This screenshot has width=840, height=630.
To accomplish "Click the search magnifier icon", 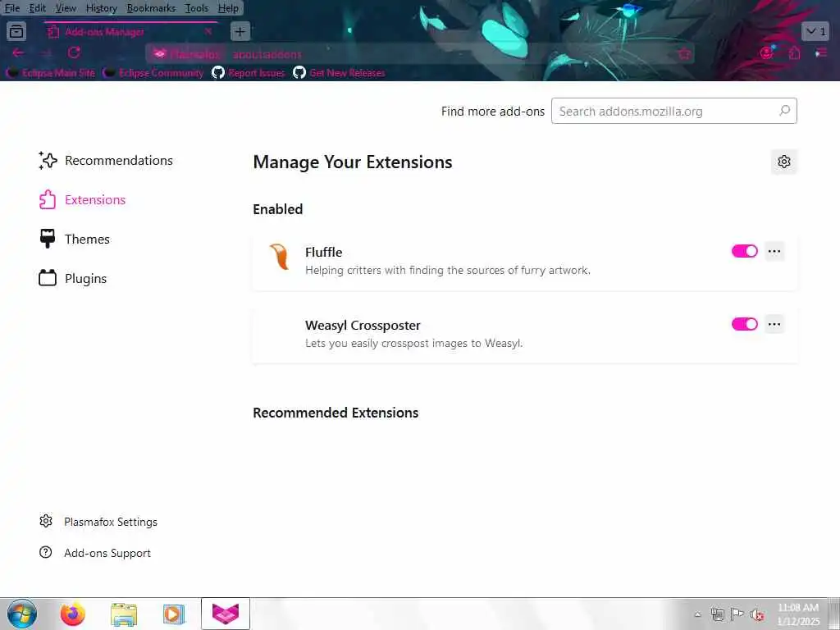I will tap(784, 111).
